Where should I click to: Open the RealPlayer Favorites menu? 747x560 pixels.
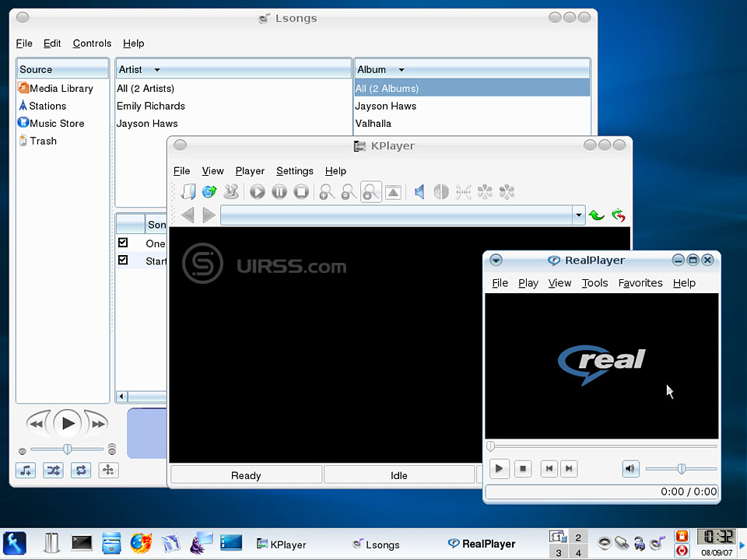coord(640,283)
